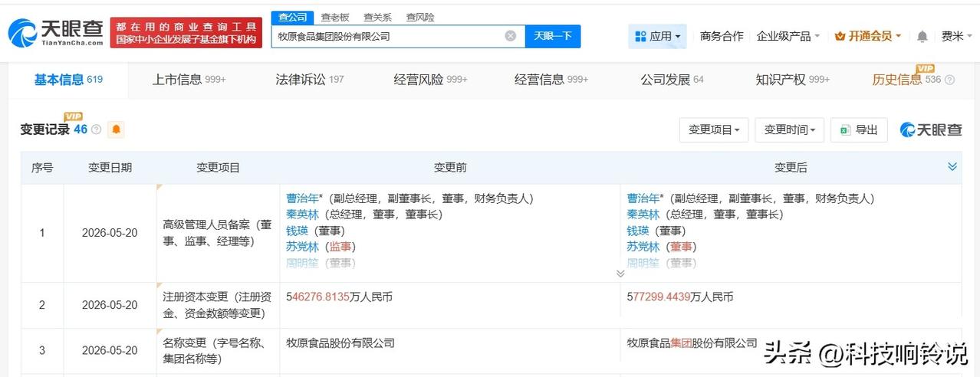Image resolution: width=980 pixels, height=377 pixels.
Task: Click the 天眼一下 search button
Action: click(553, 36)
